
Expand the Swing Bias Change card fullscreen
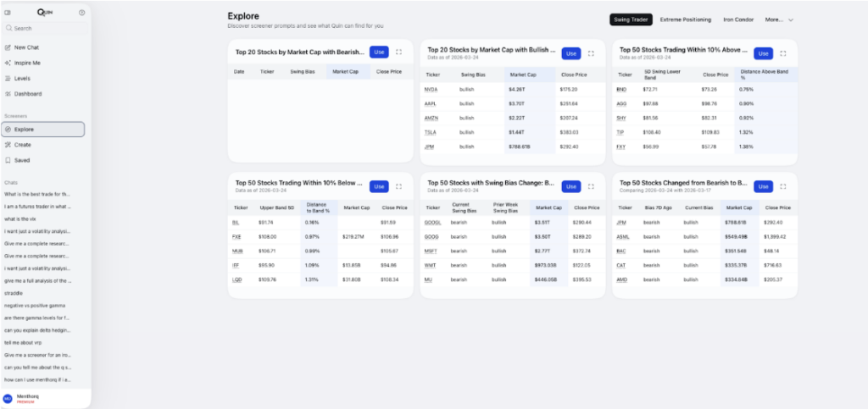click(x=591, y=187)
